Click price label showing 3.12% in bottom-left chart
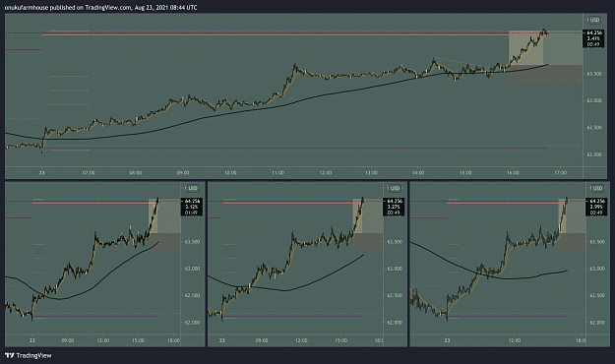 [x=192, y=207]
